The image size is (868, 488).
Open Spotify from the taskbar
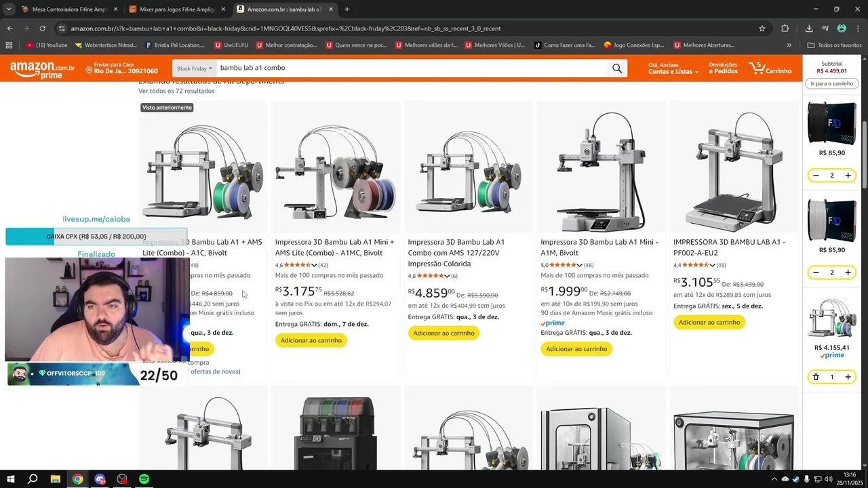point(144,479)
